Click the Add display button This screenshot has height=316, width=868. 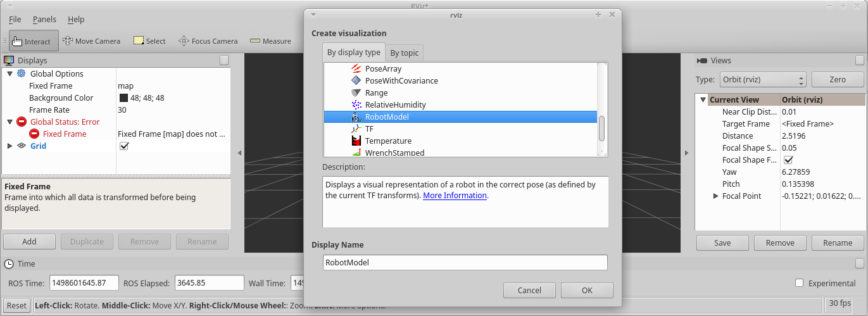click(29, 241)
